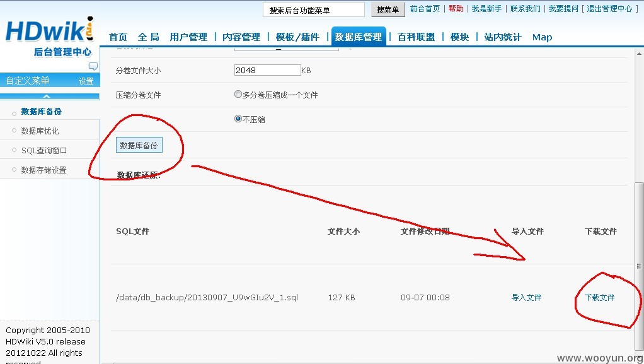Viewport: 644px width, 364px height.
Task: Click the 09-07 00:08 date cell
Action: click(x=425, y=297)
